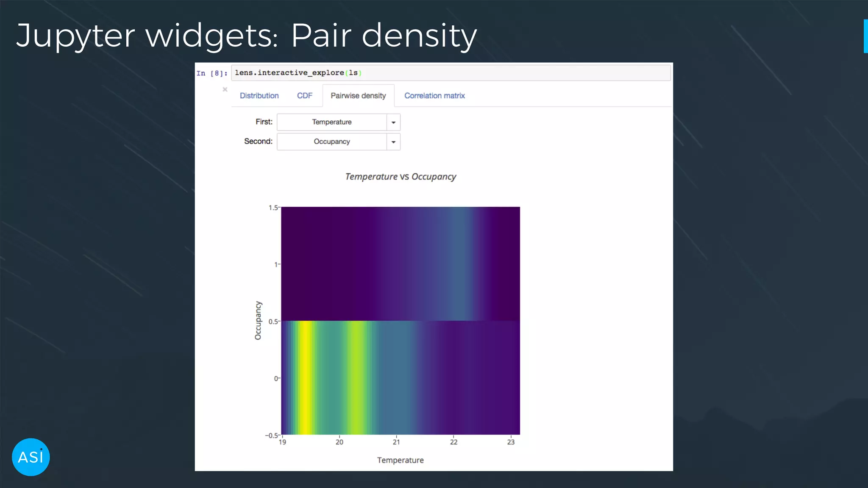Switch to the CDF tab
The width and height of the screenshot is (868, 488).
(x=304, y=96)
